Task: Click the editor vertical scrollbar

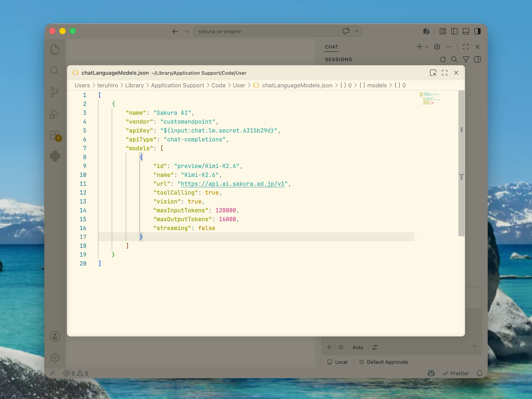Action: [462, 164]
